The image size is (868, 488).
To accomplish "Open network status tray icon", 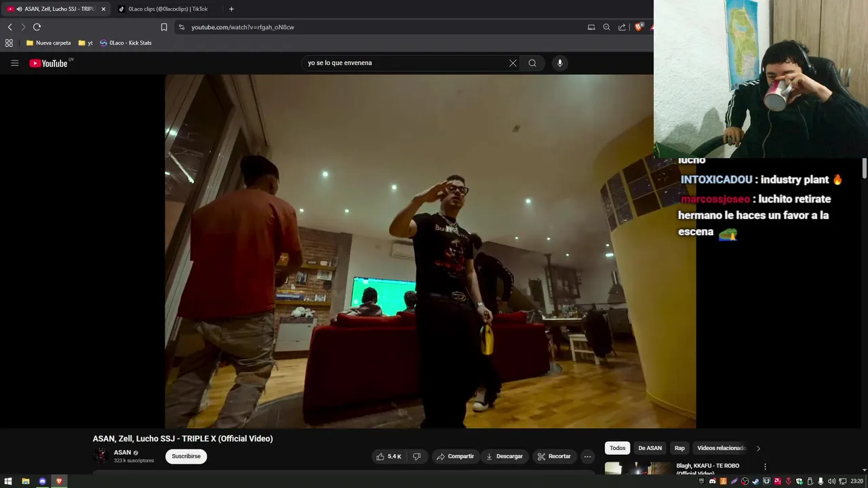I will 842,481.
